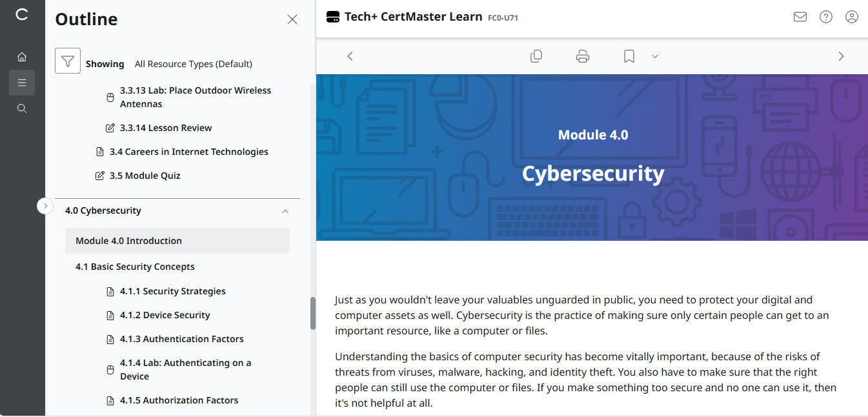Collapse the 4.0 Cybersecurity section
Screen dimensions: 868x417
tap(285, 211)
